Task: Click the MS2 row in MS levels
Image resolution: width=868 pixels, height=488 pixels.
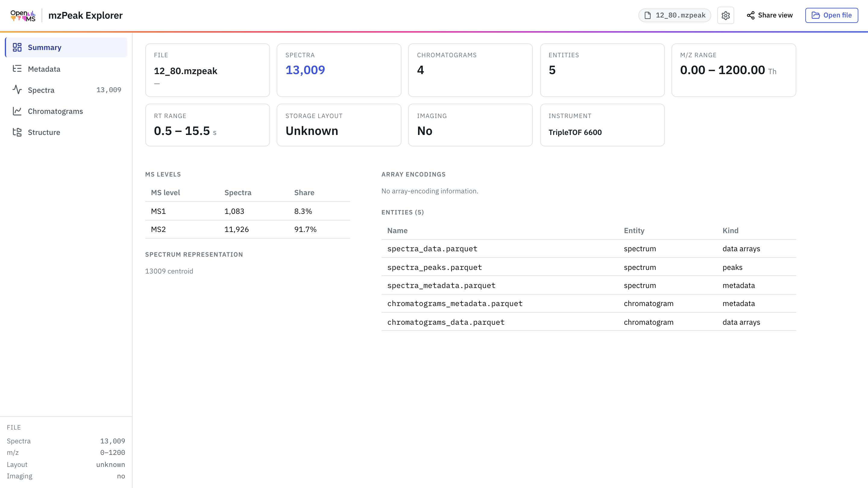Action: [x=248, y=229]
